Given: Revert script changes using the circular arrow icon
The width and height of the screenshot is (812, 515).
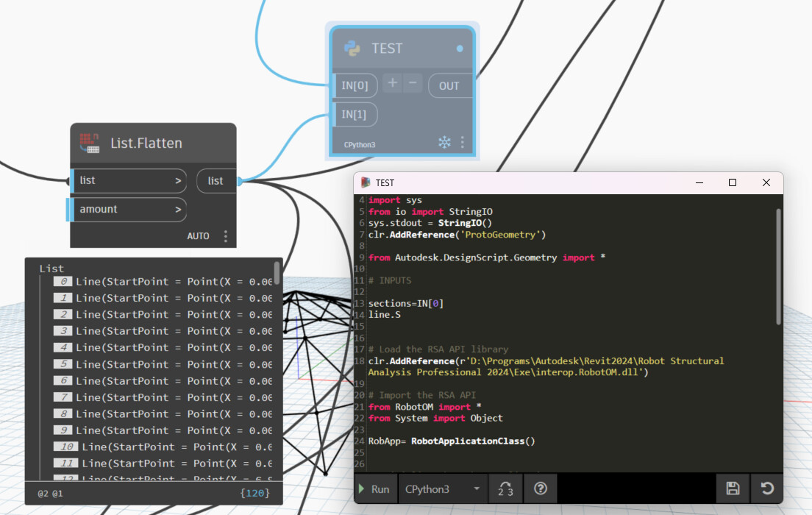Looking at the screenshot, I should tap(767, 489).
